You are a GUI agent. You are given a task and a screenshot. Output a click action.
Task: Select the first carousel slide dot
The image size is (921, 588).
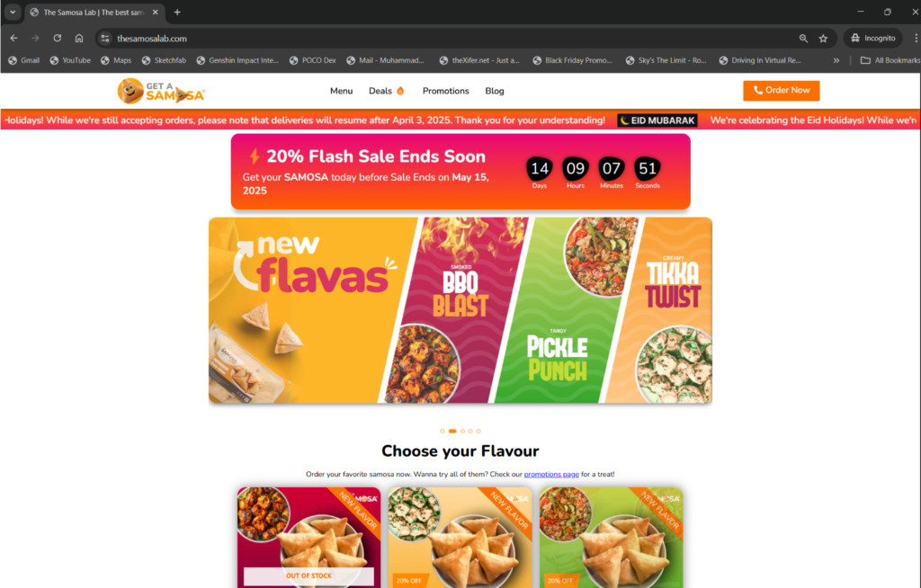[443, 432]
